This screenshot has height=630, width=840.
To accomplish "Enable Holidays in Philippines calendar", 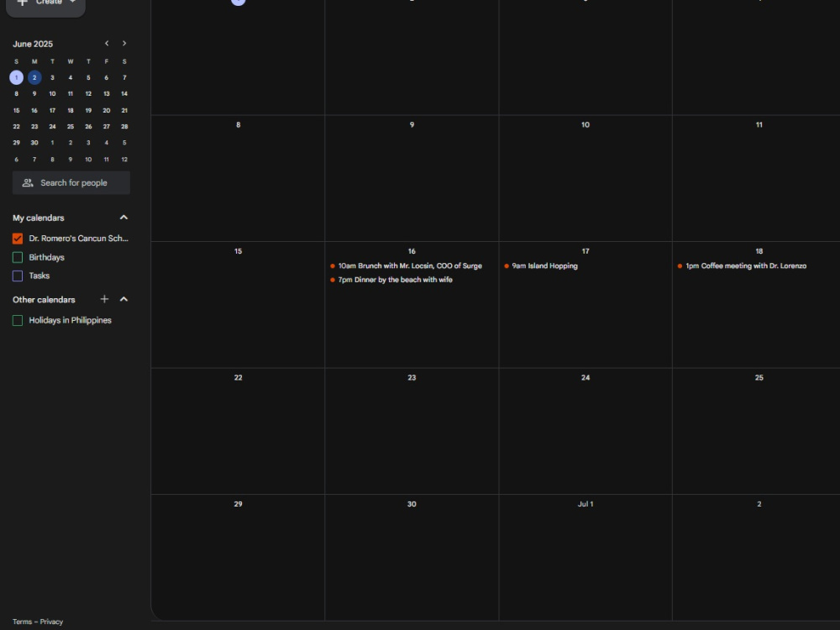I will point(18,320).
